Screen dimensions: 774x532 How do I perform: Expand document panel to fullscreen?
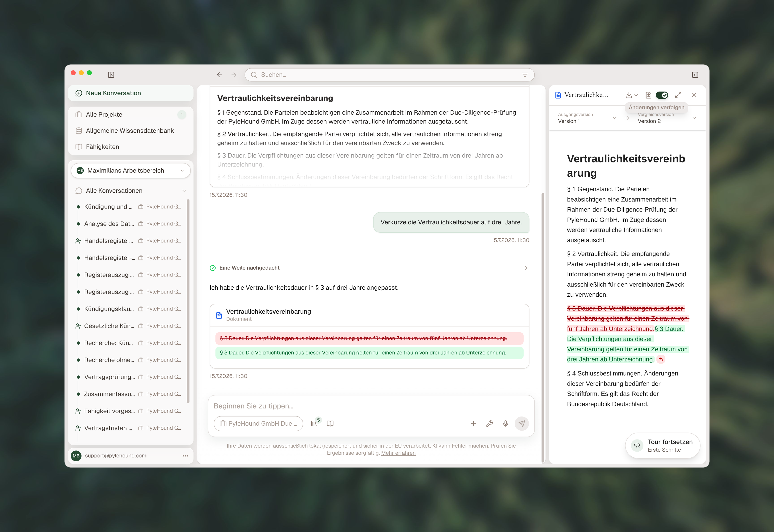[678, 95]
